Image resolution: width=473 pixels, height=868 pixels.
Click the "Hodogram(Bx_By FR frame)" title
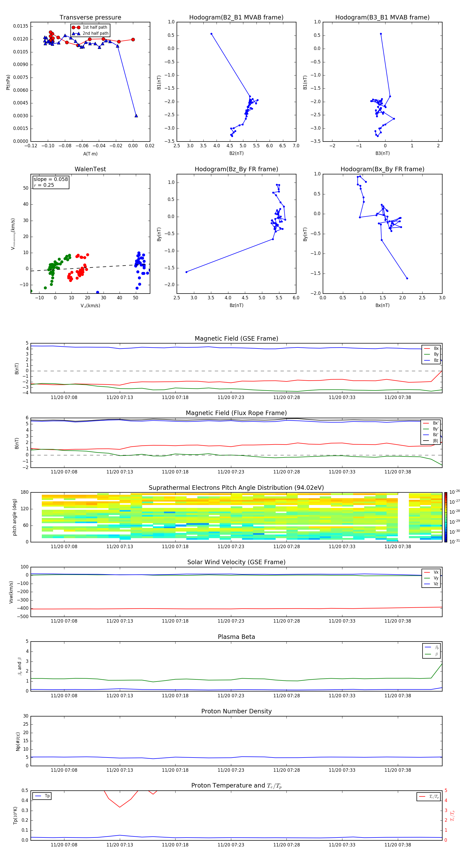coord(382,169)
